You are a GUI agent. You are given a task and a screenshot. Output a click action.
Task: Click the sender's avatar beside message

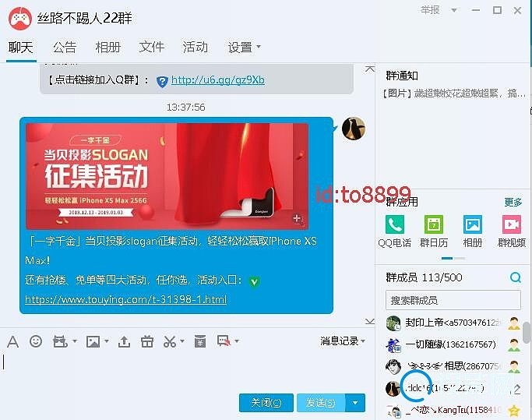pyautogui.click(x=354, y=129)
